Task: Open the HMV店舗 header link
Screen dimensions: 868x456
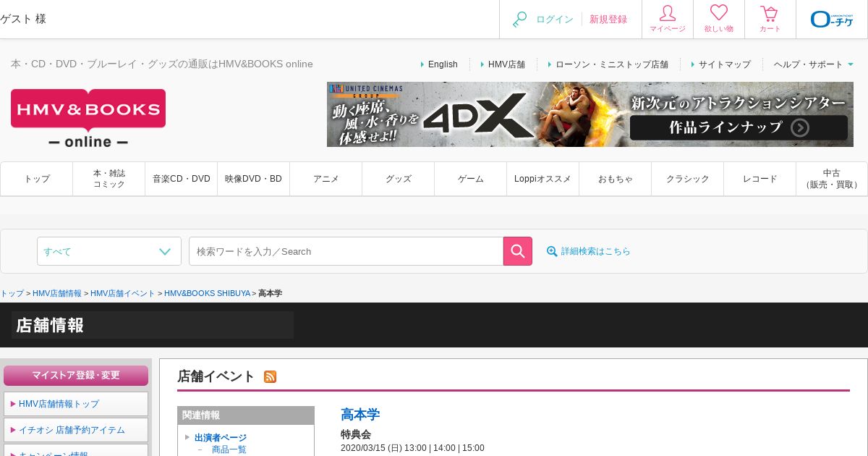Action: click(x=506, y=64)
